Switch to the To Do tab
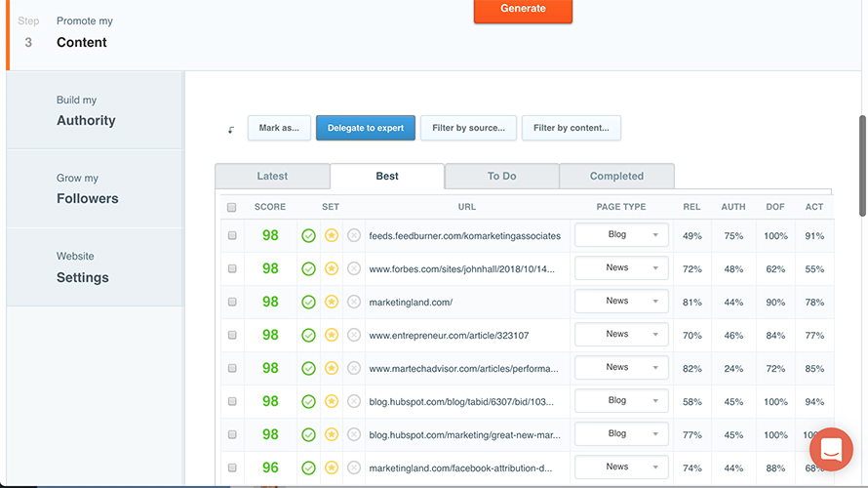 tap(501, 177)
